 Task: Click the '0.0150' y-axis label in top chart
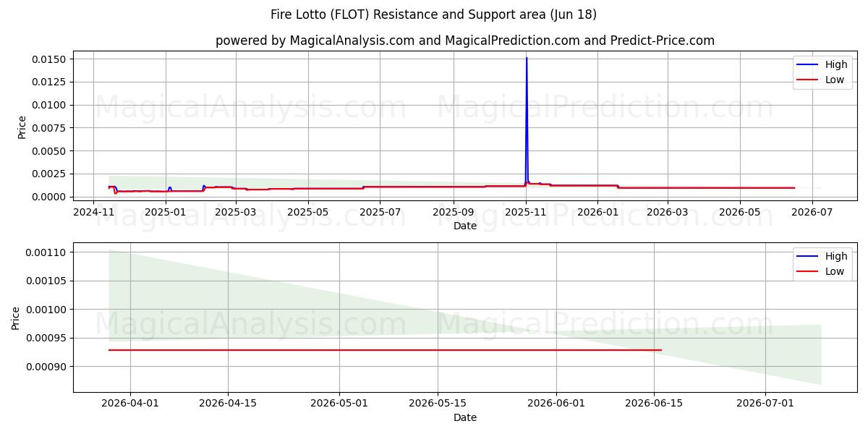(50, 59)
